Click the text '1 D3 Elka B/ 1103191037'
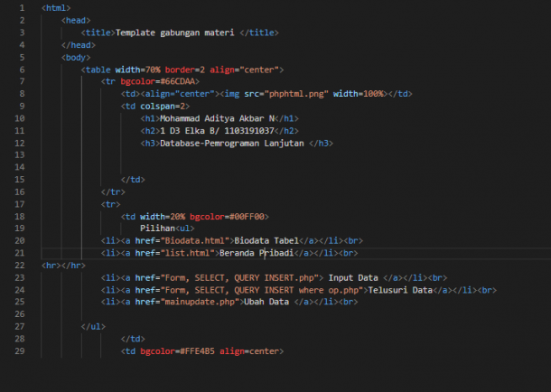The height and width of the screenshot is (392, 551). click(x=217, y=131)
